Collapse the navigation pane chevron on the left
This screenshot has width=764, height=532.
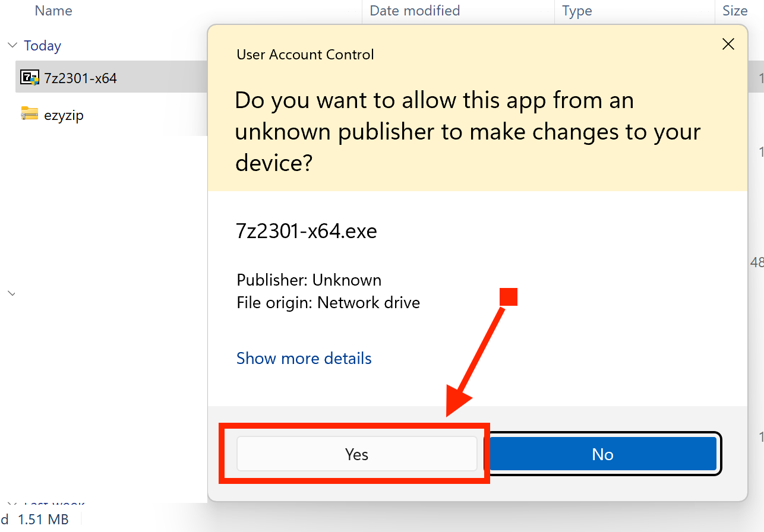11,293
